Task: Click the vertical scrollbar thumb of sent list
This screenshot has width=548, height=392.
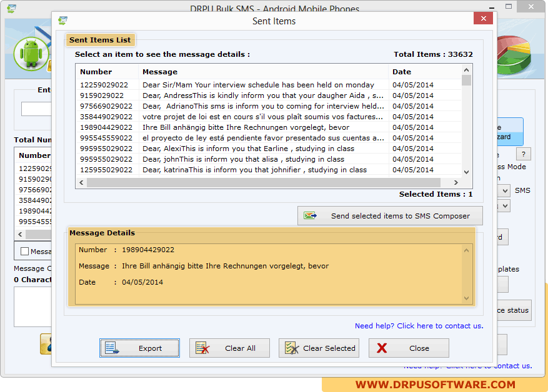Action: 467,80
